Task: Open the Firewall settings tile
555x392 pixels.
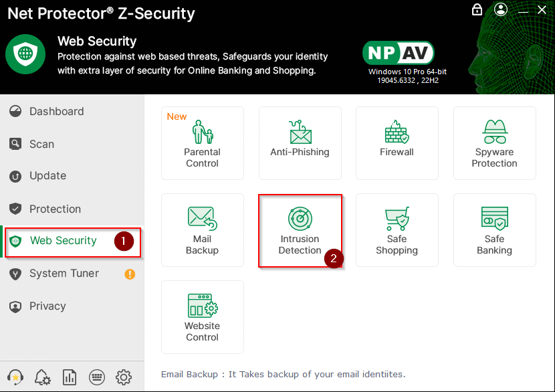Action: coord(397,142)
